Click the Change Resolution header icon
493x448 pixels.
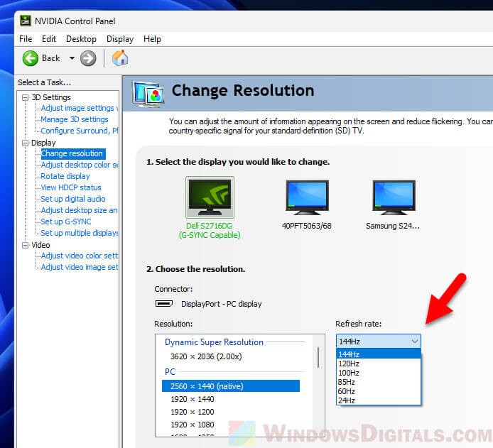(148, 94)
